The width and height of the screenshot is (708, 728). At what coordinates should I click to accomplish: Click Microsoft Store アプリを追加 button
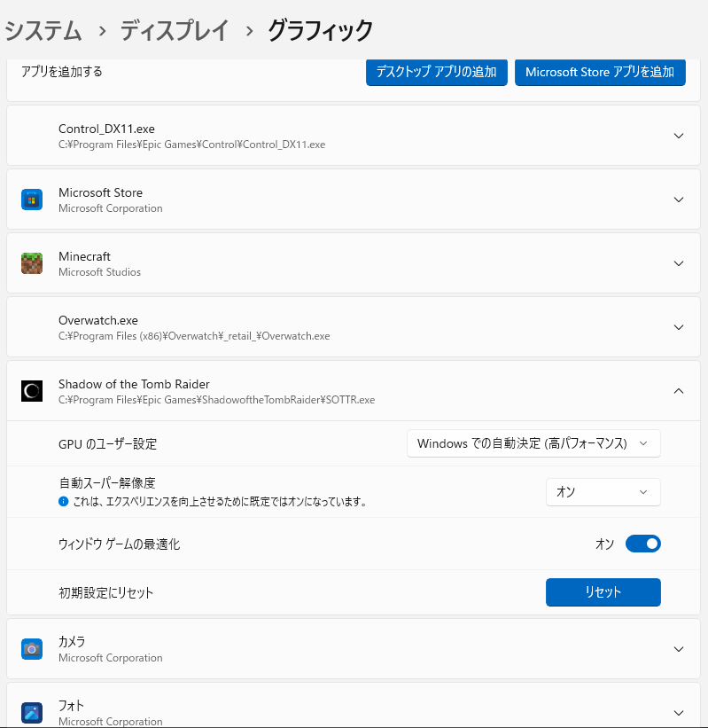pos(600,72)
